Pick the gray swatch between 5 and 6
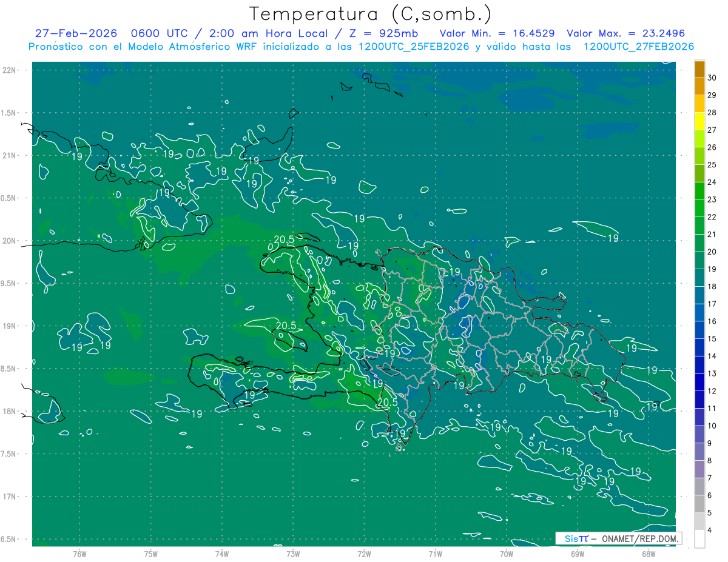This screenshot has width=728, height=562. point(699,504)
